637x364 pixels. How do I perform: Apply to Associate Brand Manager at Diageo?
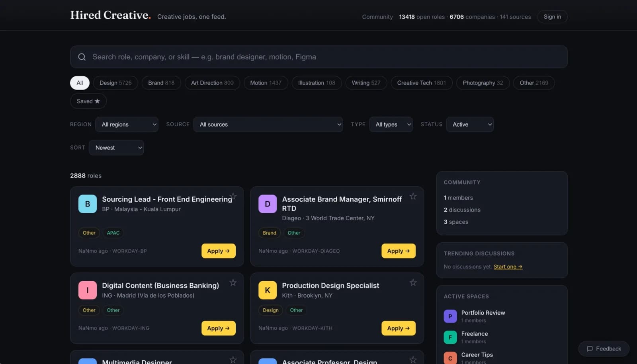399,251
